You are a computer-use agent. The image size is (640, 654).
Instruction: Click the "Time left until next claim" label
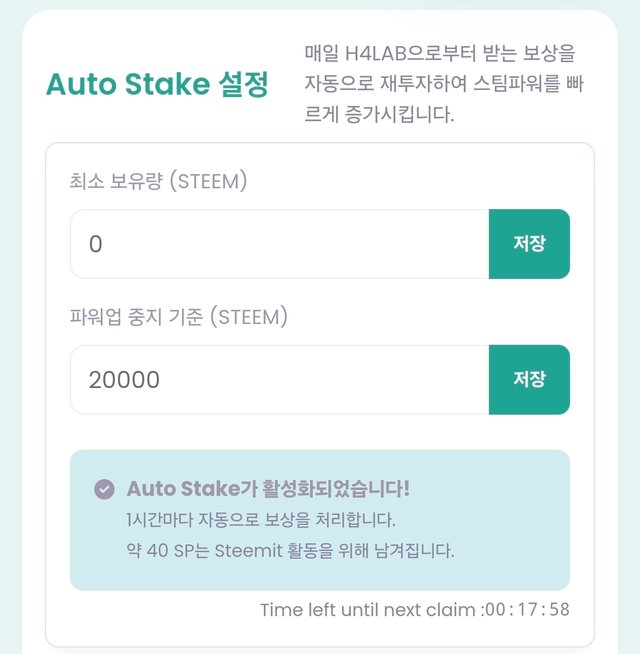(x=368, y=609)
